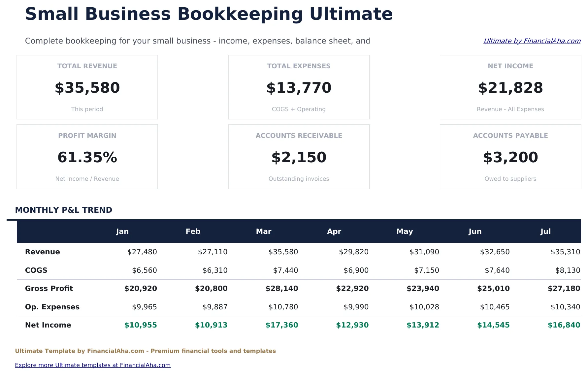This screenshot has width=588, height=375.
Task: Open the Explore more Ultimate templates link
Action: tap(93, 365)
